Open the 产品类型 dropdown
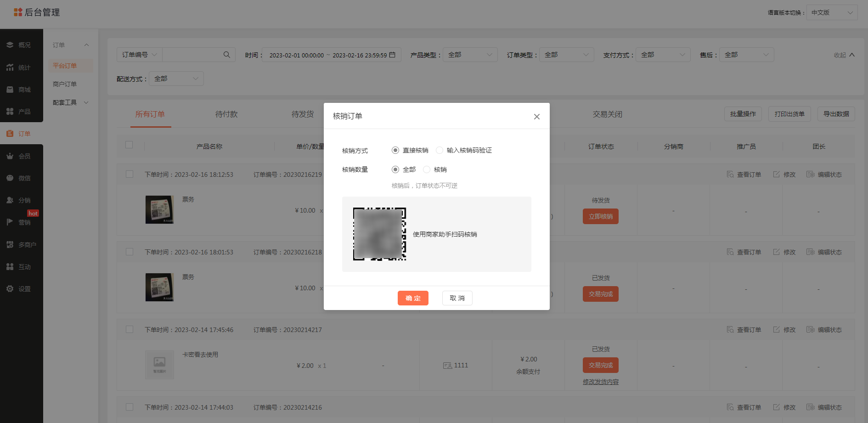Image resolution: width=868 pixels, height=423 pixels. 470,55
